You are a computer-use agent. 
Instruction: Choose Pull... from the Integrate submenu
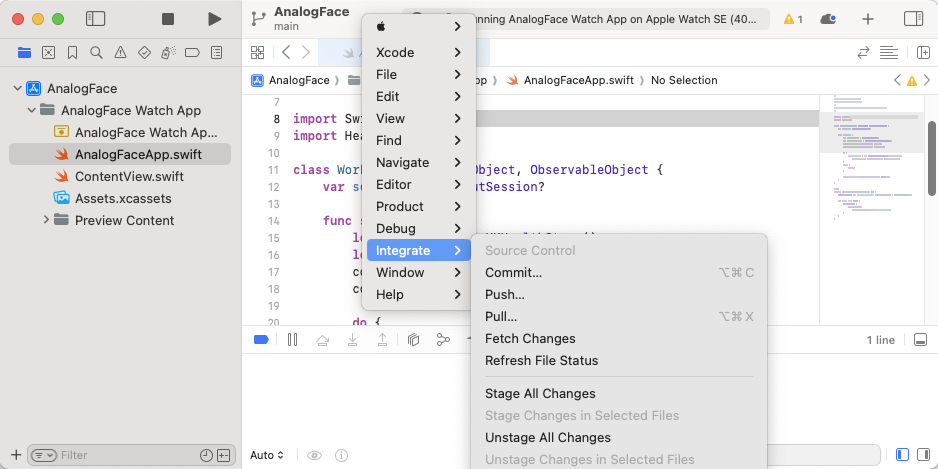click(x=619, y=316)
